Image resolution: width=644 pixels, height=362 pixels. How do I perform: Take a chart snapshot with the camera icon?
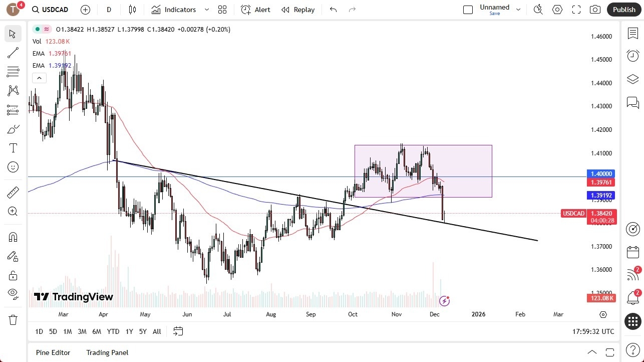click(595, 10)
